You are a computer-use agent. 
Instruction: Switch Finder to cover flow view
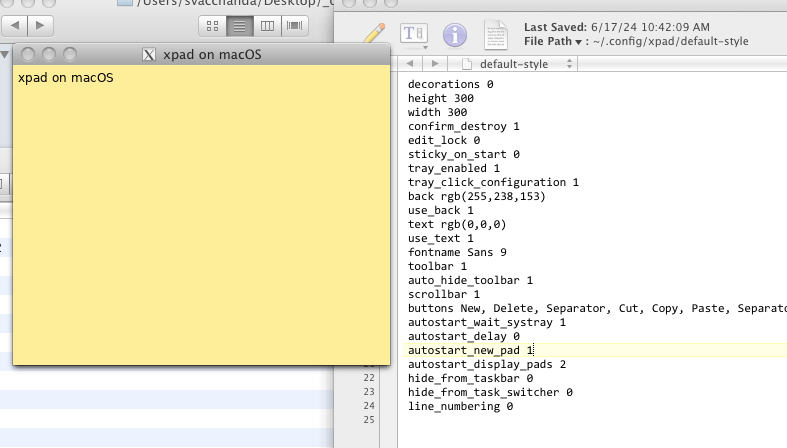[295, 26]
